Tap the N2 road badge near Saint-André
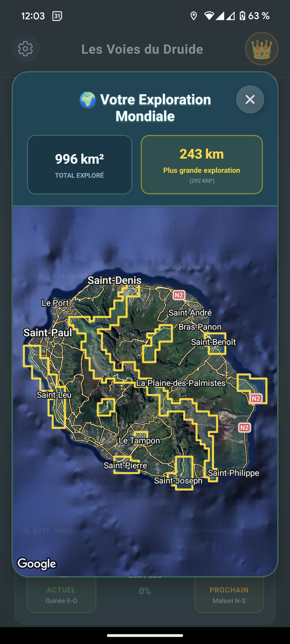The width and height of the screenshot is (290, 644). 179,295
